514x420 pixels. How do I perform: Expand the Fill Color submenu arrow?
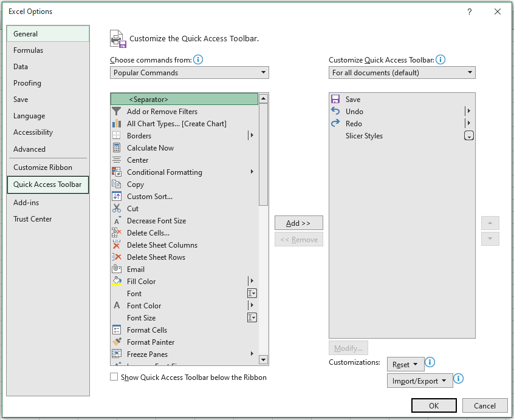click(x=252, y=281)
